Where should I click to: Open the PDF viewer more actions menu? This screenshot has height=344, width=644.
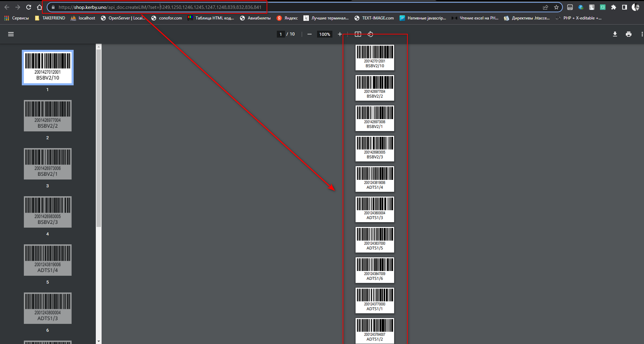pos(642,34)
